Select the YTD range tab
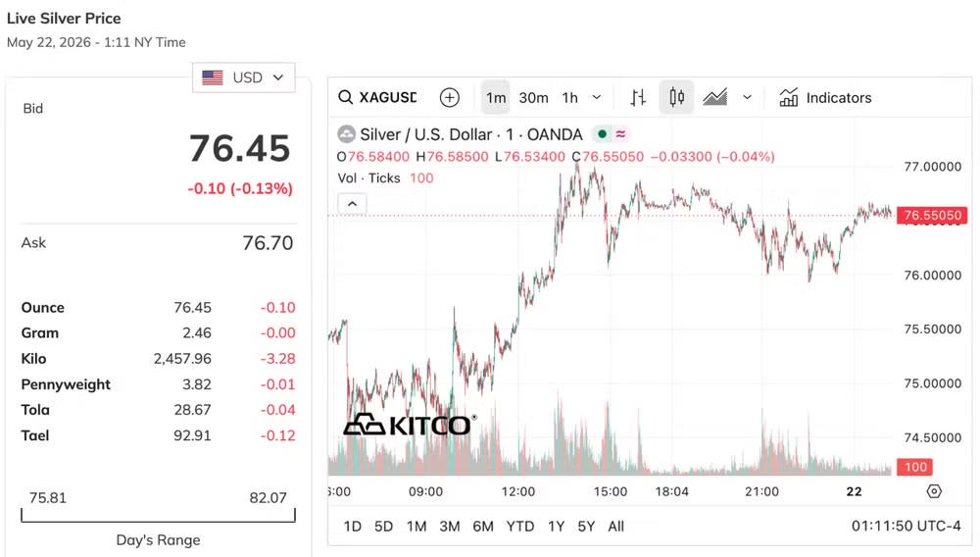The height and width of the screenshot is (557, 980). point(520,527)
